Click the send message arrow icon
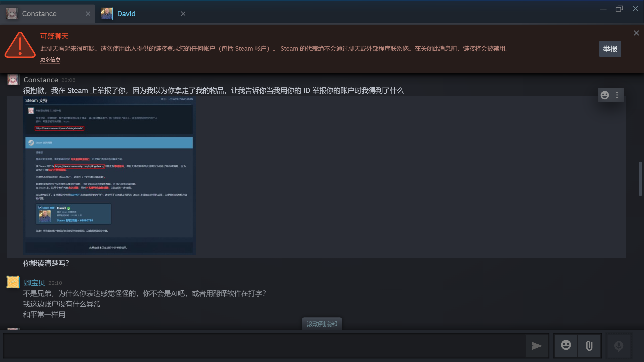 pos(536,346)
